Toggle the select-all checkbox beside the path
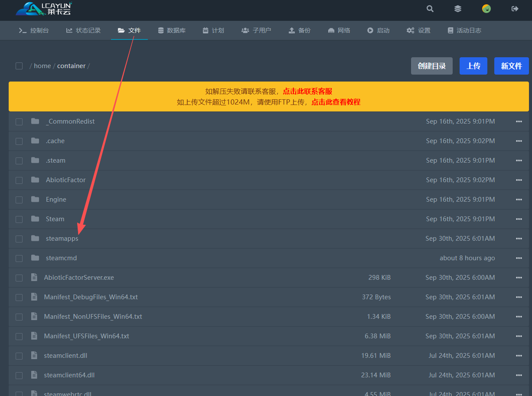Image resolution: width=532 pixels, height=396 pixels. pyautogui.click(x=19, y=66)
